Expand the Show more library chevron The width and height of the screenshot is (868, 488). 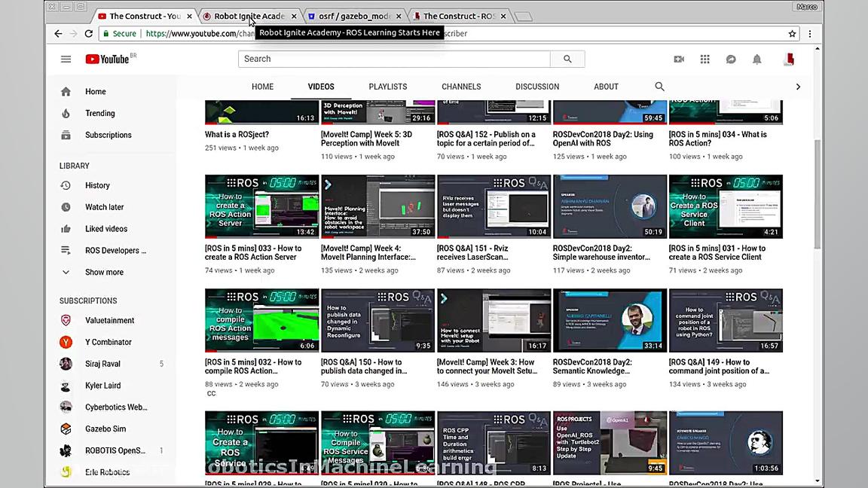[x=66, y=272]
